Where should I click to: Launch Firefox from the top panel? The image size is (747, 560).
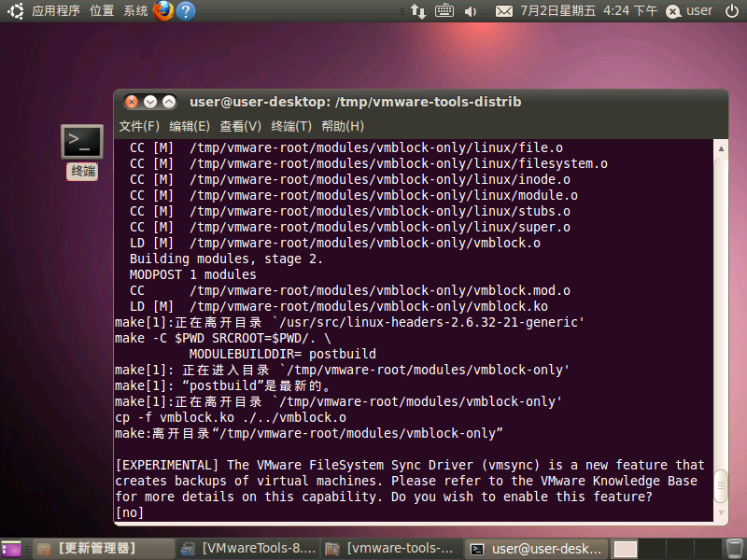pyautogui.click(x=163, y=11)
